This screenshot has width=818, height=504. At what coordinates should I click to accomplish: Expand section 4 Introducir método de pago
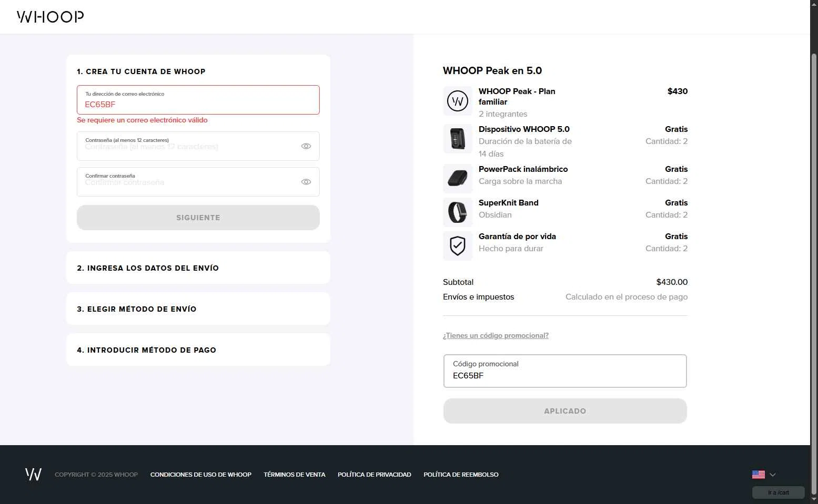(198, 350)
